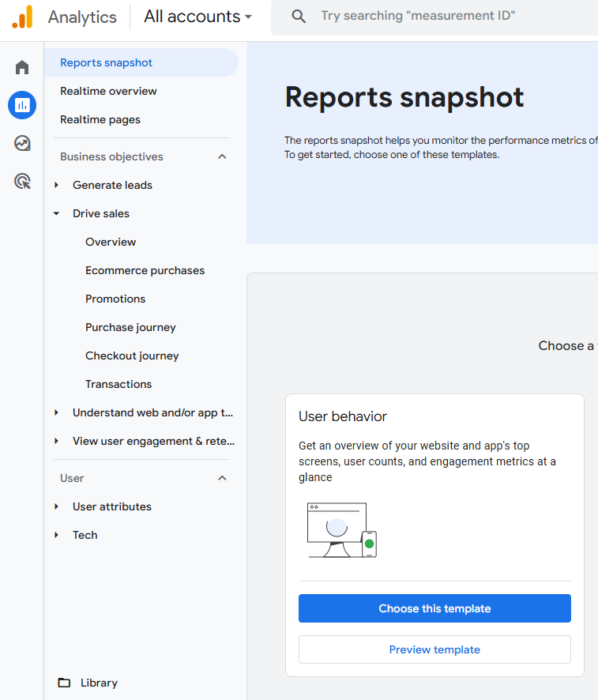Click the Generate leads label
This screenshot has height=700, width=598.
tap(112, 185)
